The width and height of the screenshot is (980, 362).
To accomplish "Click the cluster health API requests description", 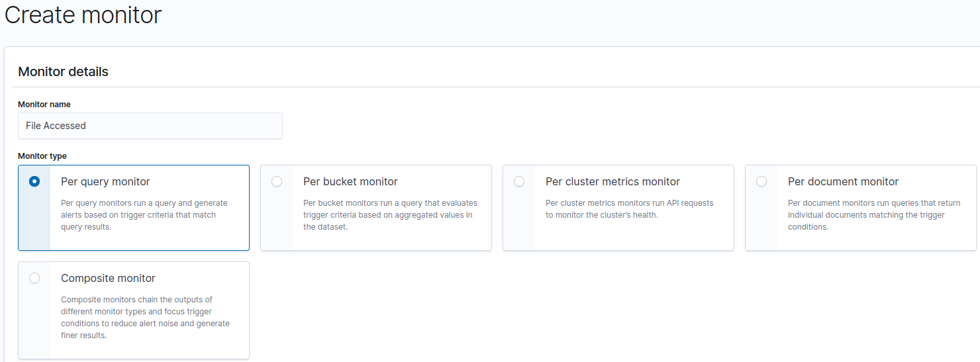I will tap(629, 209).
